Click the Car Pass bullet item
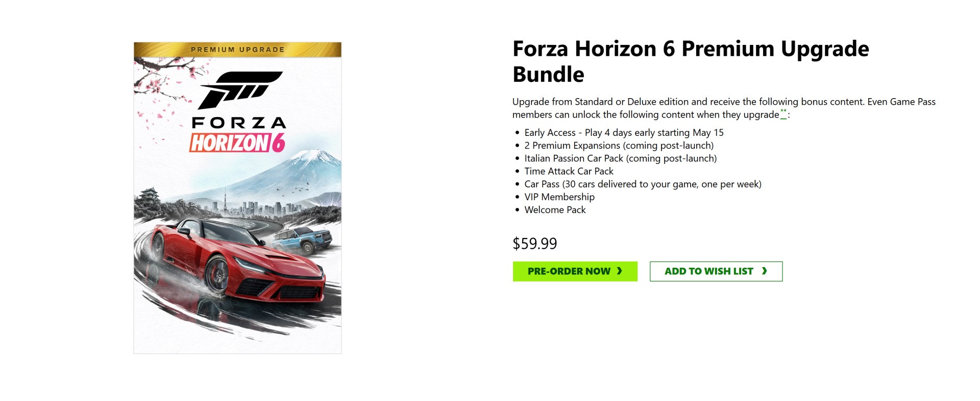 coord(643,184)
